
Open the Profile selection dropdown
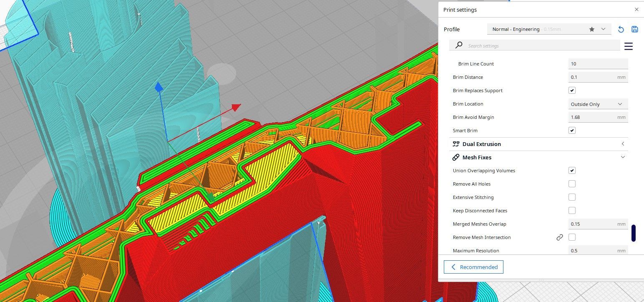(549, 29)
